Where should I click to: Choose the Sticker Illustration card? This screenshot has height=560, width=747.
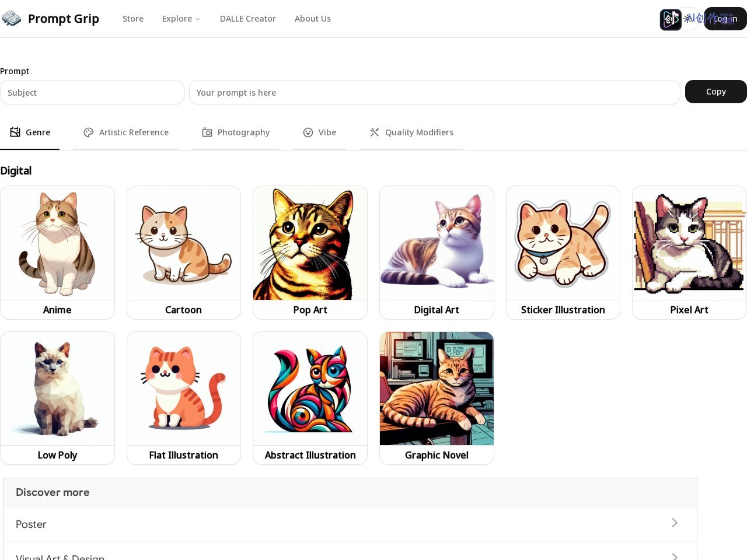(563, 253)
